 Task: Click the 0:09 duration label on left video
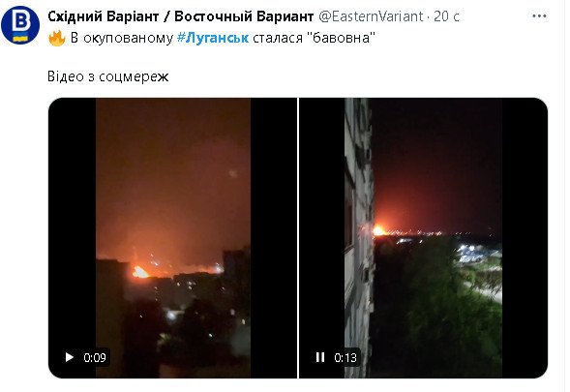[95, 357]
